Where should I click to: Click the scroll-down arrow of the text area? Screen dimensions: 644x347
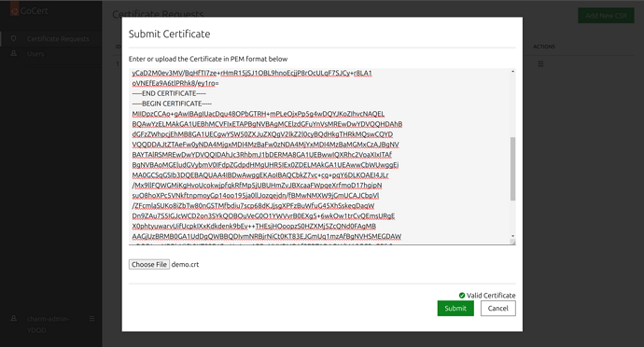512,236
